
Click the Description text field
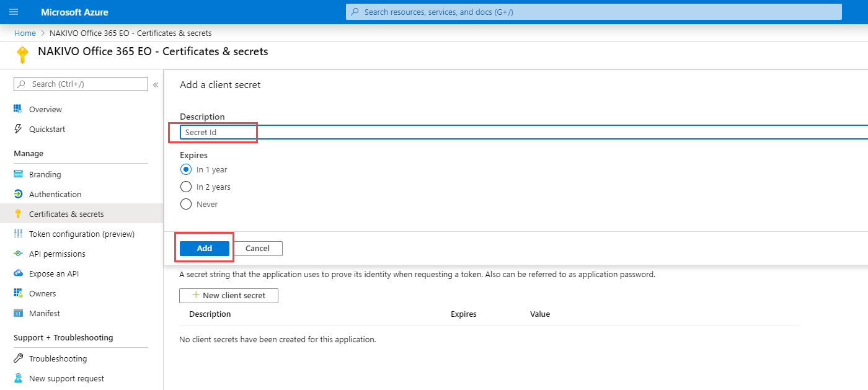(496, 132)
